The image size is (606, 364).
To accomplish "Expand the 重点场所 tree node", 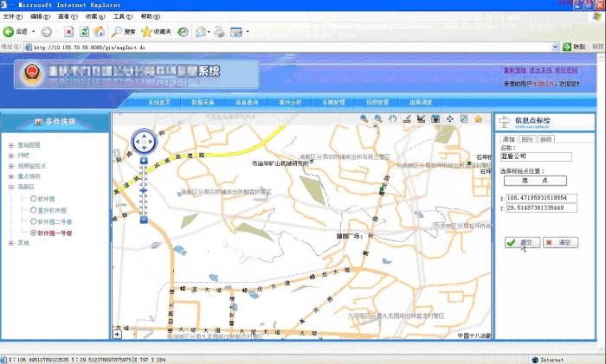I will pyautogui.click(x=11, y=176).
